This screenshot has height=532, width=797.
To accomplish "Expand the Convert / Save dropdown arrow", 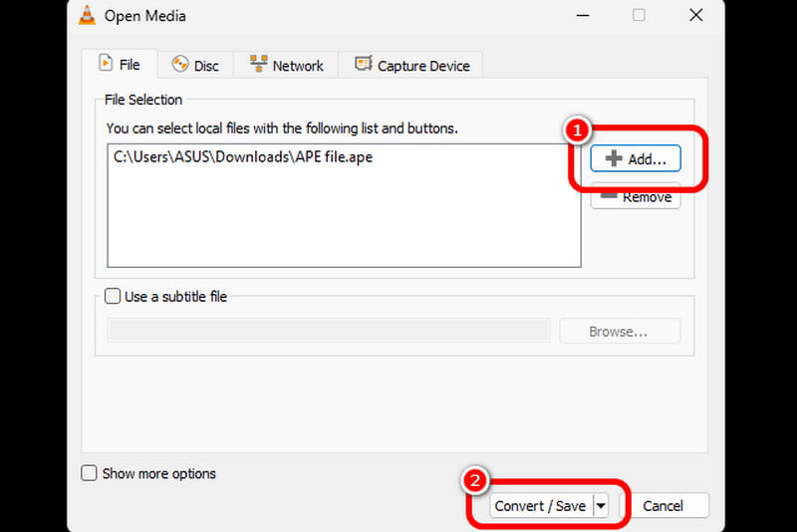I will [x=601, y=506].
